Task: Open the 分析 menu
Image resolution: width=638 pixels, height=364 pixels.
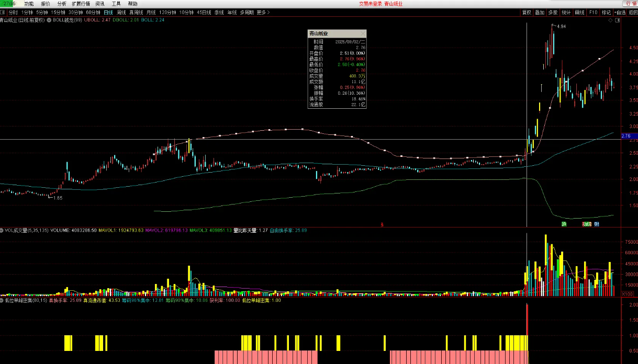Action: coord(62,4)
